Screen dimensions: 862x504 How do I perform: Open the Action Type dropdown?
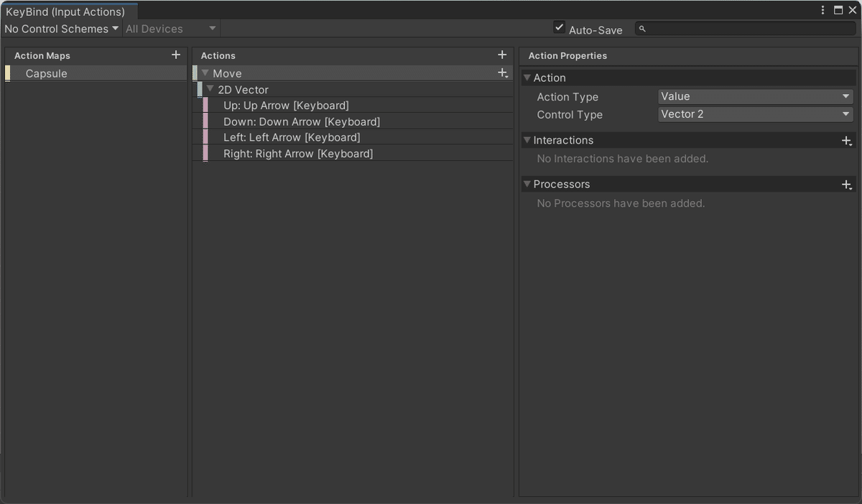pyautogui.click(x=756, y=96)
